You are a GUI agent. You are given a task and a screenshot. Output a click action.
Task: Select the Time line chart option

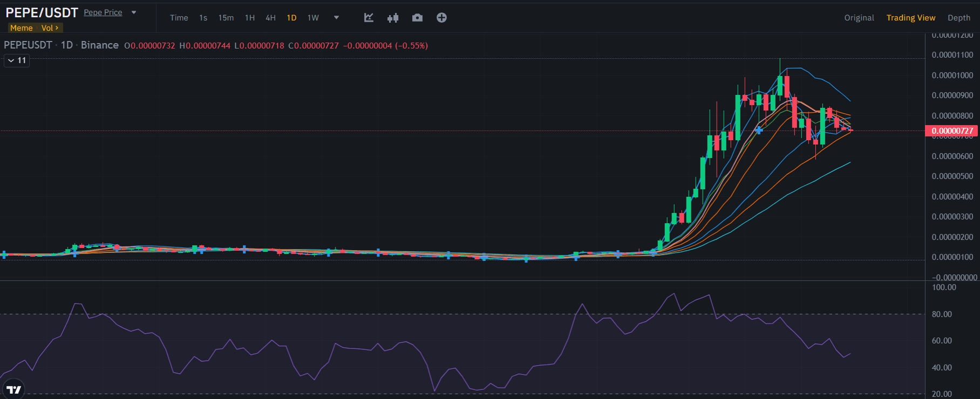tap(179, 18)
